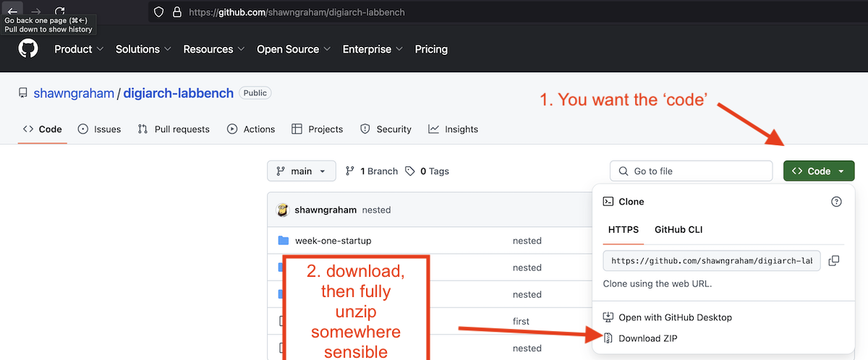This screenshot has width=868, height=360.
Task: Select the GitHub CLI clone tab
Action: click(678, 230)
